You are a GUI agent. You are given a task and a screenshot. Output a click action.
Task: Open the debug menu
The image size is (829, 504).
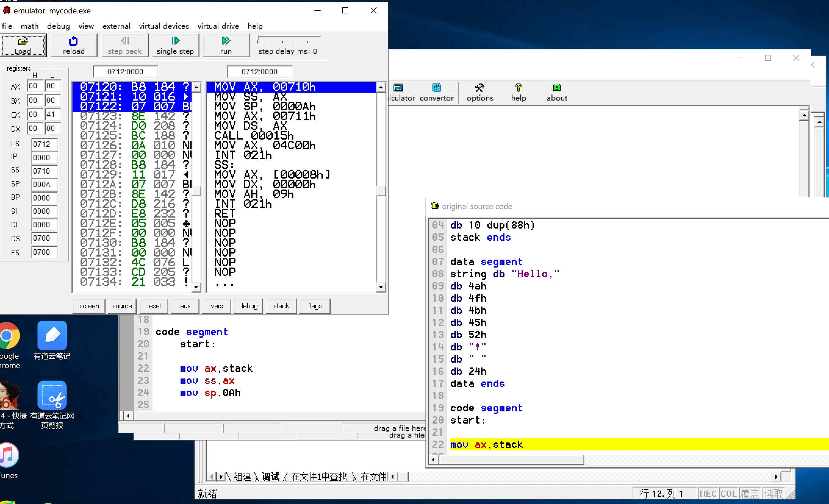click(x=58, y=26)
